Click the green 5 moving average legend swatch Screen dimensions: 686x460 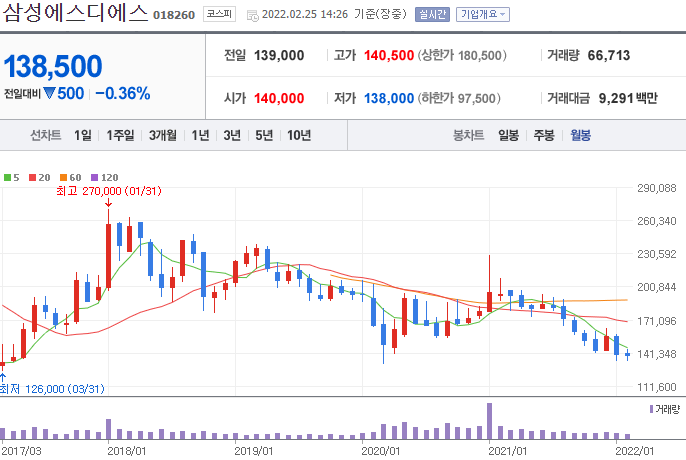coord(7,177)
